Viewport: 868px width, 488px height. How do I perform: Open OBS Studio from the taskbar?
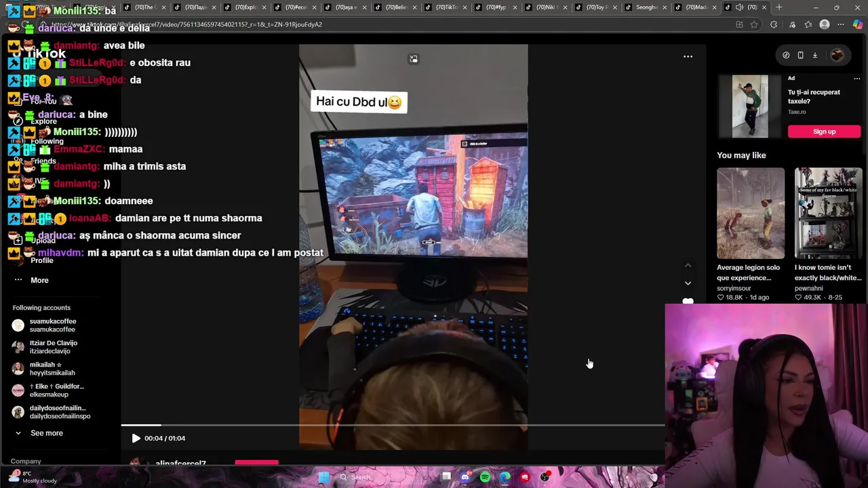point(545,477)
